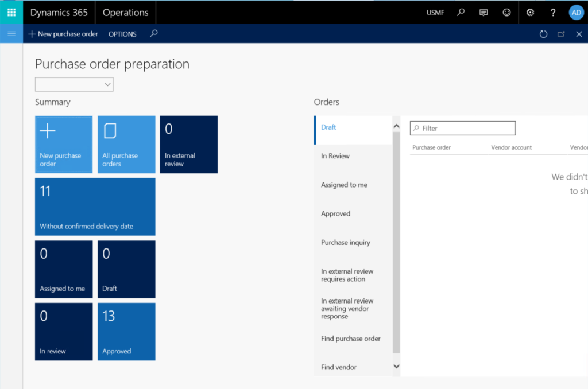Open the app launcher waffle icon
Screen dimensions: 588x389
click(x=11, y=12)
